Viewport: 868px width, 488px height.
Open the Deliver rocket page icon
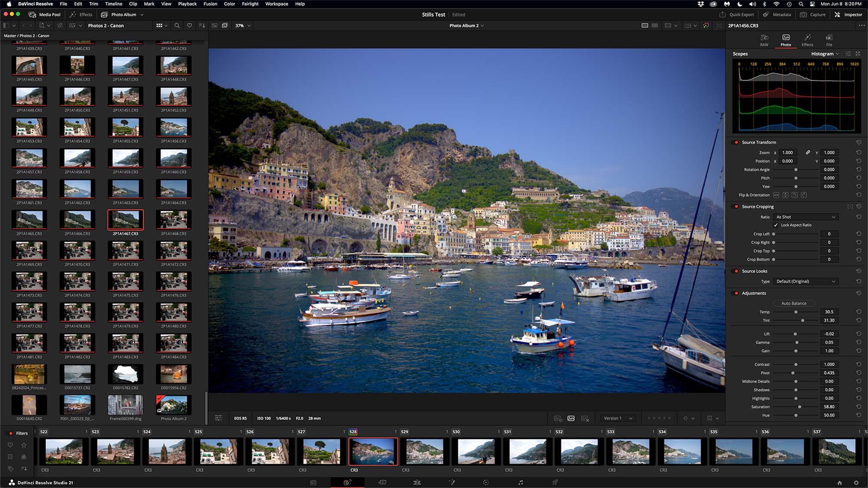(x=555, y=482)
